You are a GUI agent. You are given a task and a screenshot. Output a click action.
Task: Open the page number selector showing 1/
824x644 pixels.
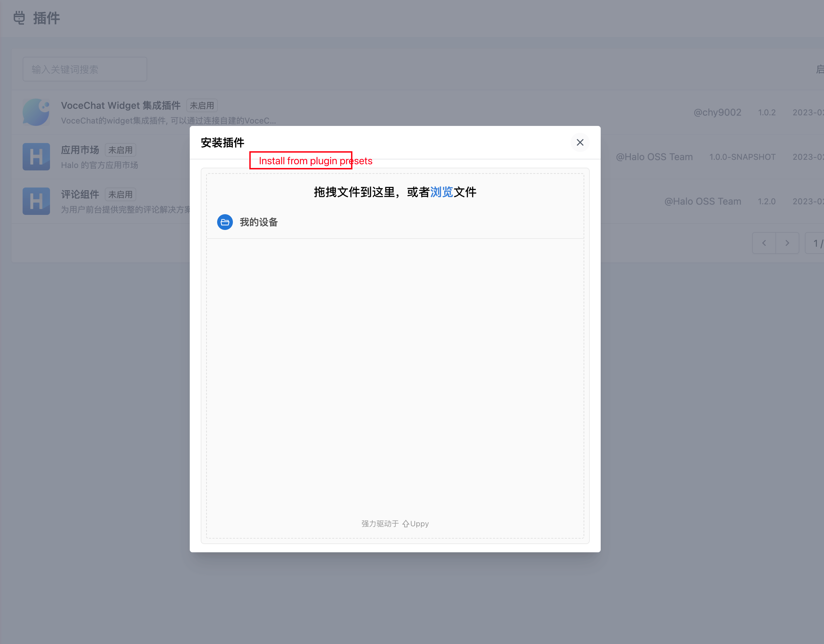coord(817,243)
